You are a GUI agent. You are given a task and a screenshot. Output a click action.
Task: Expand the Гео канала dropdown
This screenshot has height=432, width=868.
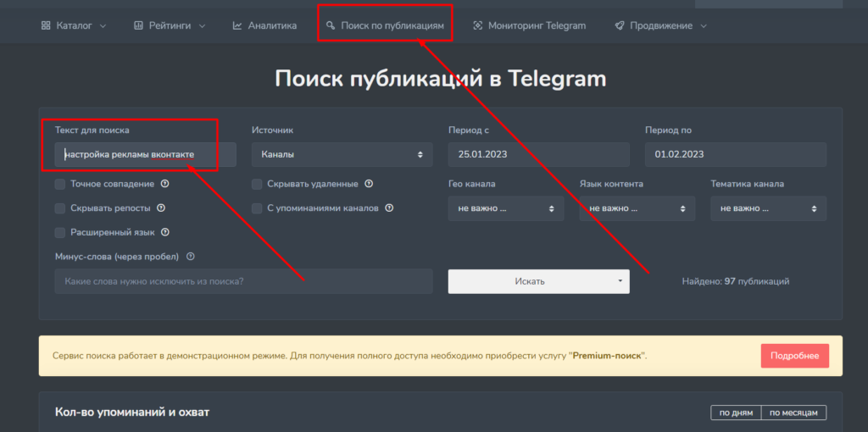pos(505,208)
